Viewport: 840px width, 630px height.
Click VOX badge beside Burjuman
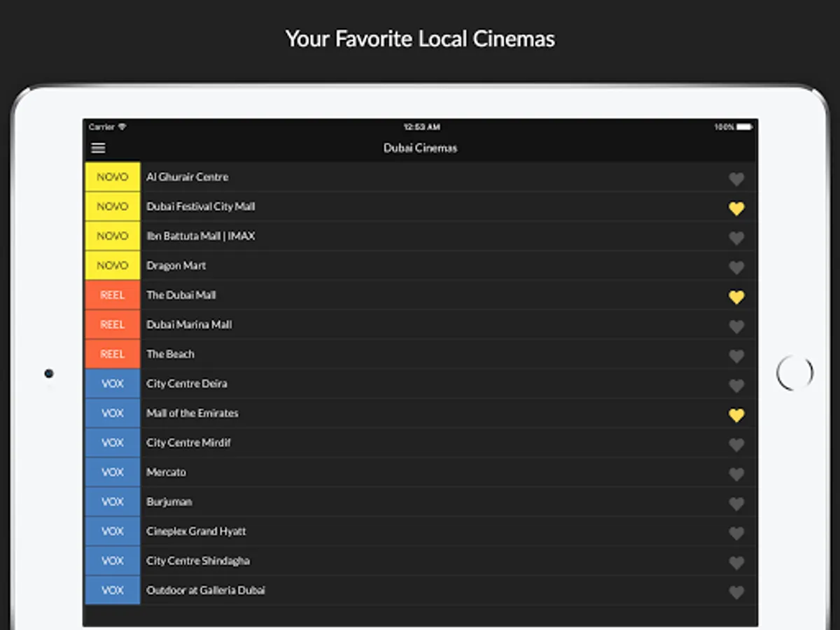[113, 502]
